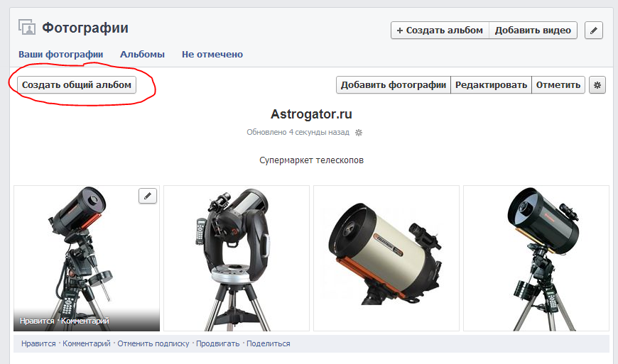Click the Супермаркет телескопов description text
Screen dimensions: 618x364
tap(311, 160)
